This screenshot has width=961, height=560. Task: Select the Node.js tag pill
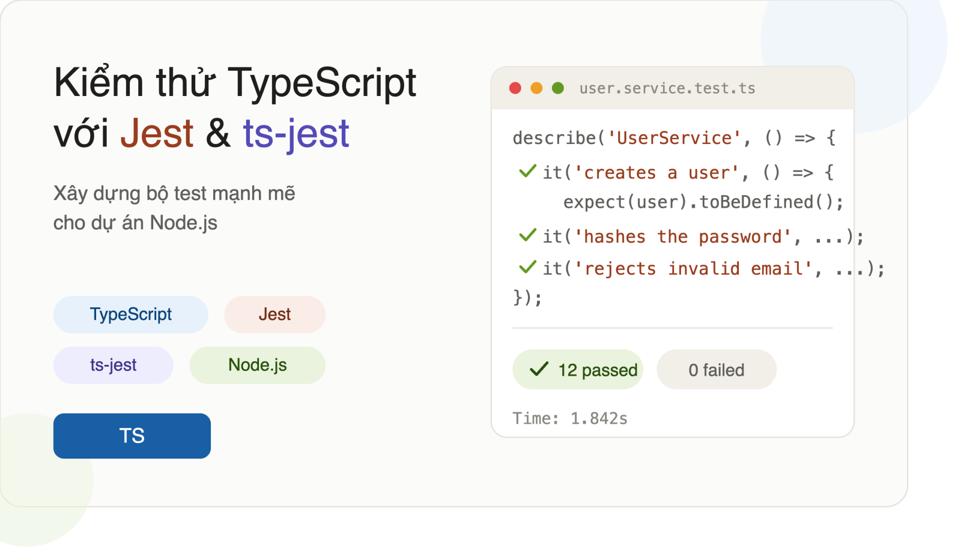coord(258,365)
